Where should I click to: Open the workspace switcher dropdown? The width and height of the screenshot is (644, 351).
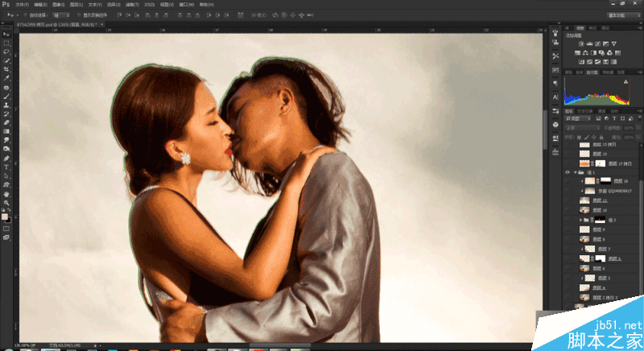(624, 15)
